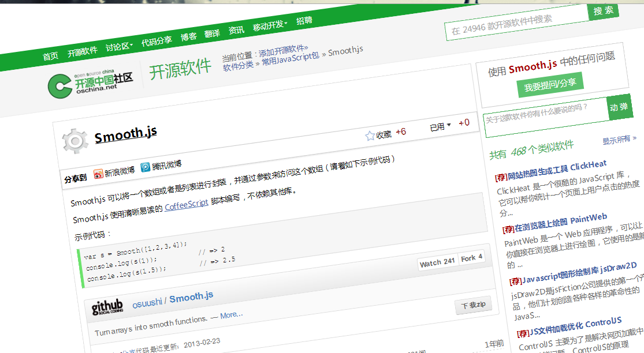Share to 腾讯微博 via its icon
This screenshot has height=353, width=644.
tap(146, 167)
